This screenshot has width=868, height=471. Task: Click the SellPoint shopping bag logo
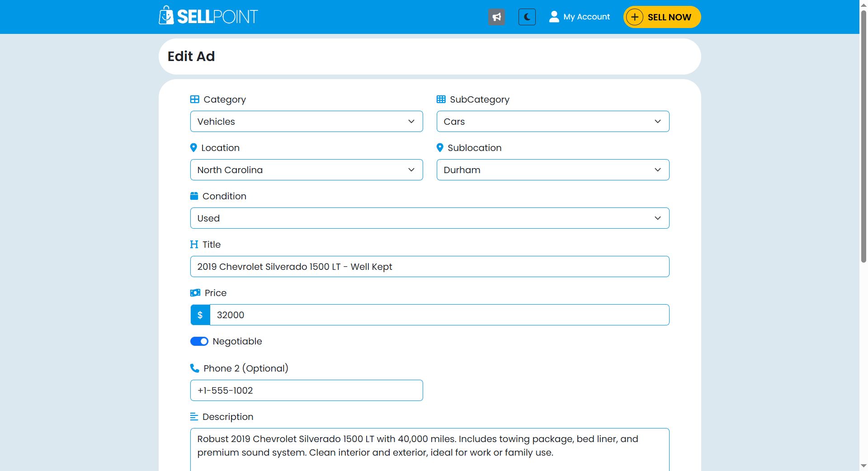pyautogui.click(x=166, y=16)
